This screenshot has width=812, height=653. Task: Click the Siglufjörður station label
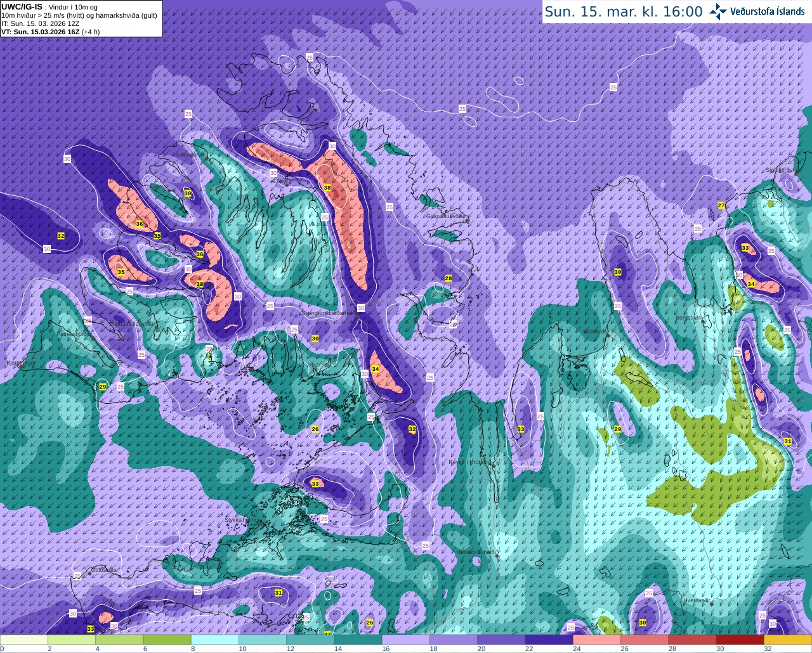780,170
